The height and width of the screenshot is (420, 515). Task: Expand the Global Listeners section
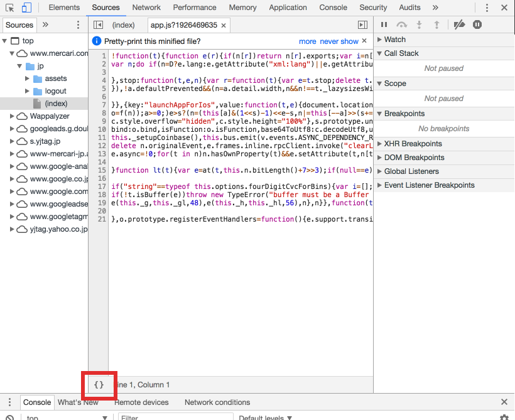tap(380, 171)
